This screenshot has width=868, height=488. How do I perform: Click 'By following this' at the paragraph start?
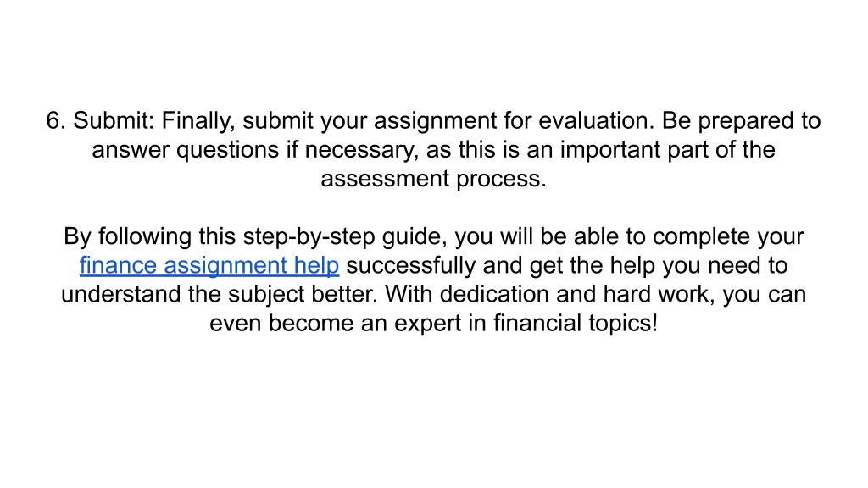tap(149, 237)
